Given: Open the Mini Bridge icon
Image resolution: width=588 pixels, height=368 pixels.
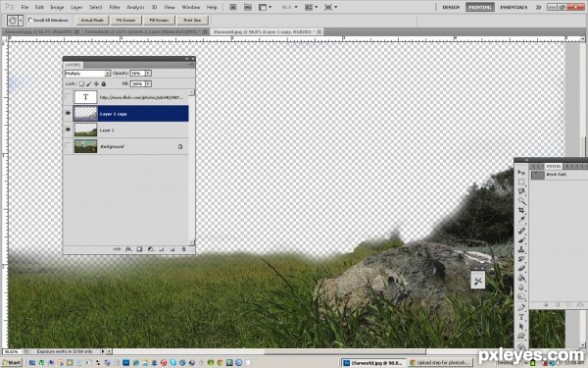Looking at the screenshot, I should point(248,7).
